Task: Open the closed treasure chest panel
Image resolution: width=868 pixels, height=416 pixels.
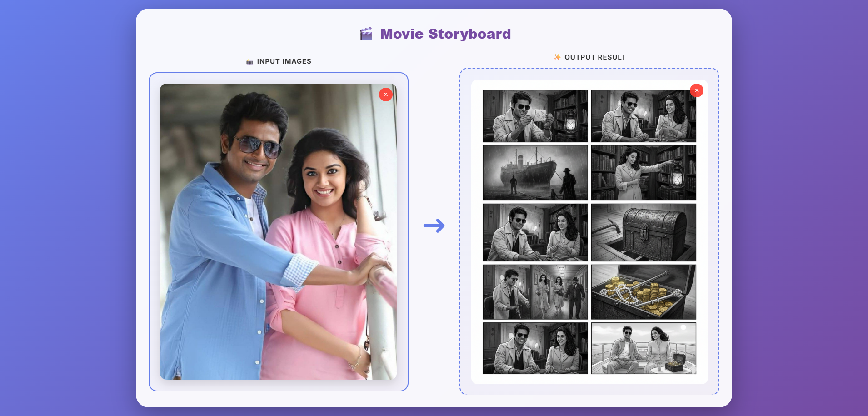Action: (x=644, y=232)
